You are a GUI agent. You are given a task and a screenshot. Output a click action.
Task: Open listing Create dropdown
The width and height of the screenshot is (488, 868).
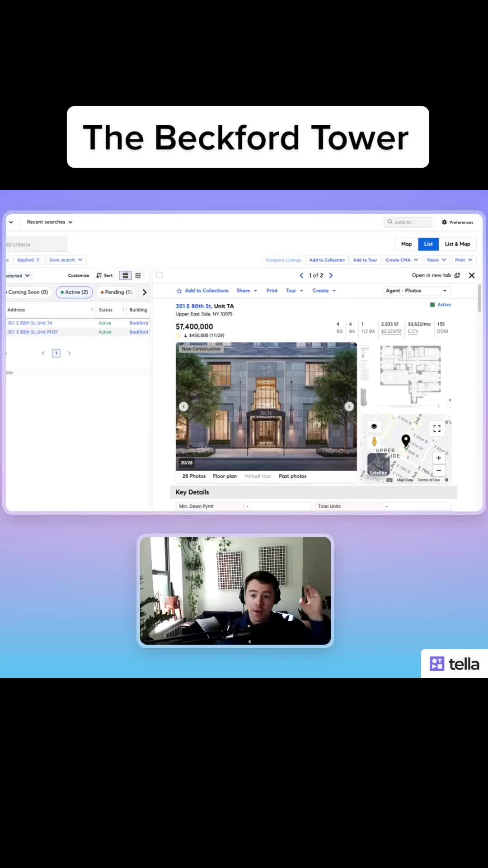point(324,291)
